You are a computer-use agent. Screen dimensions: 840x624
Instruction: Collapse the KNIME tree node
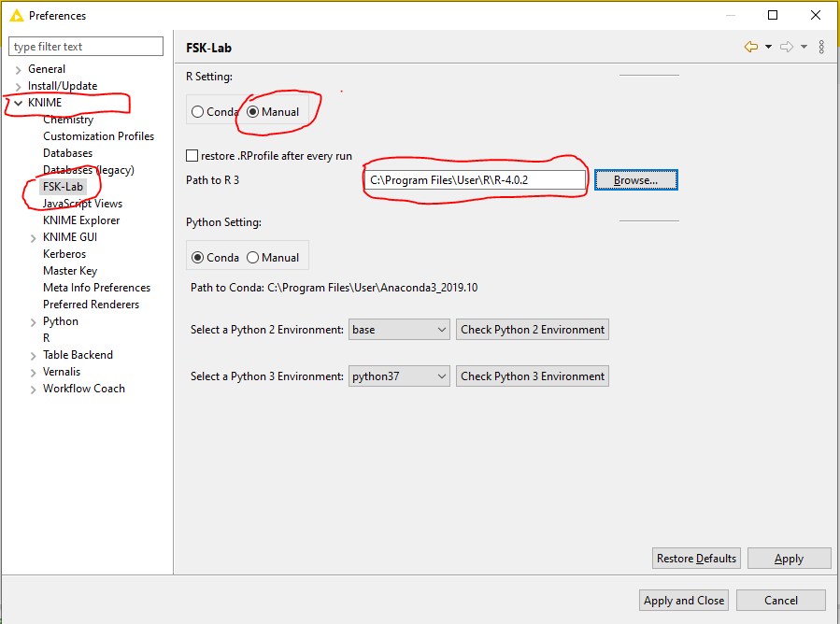[x=18, y=103]
